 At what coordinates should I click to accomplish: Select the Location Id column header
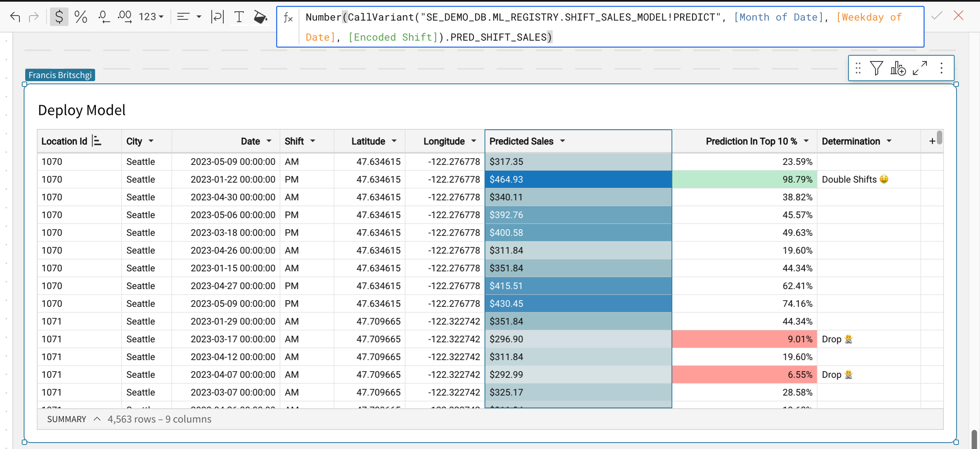pyautogui.click(x=80, y=142)
